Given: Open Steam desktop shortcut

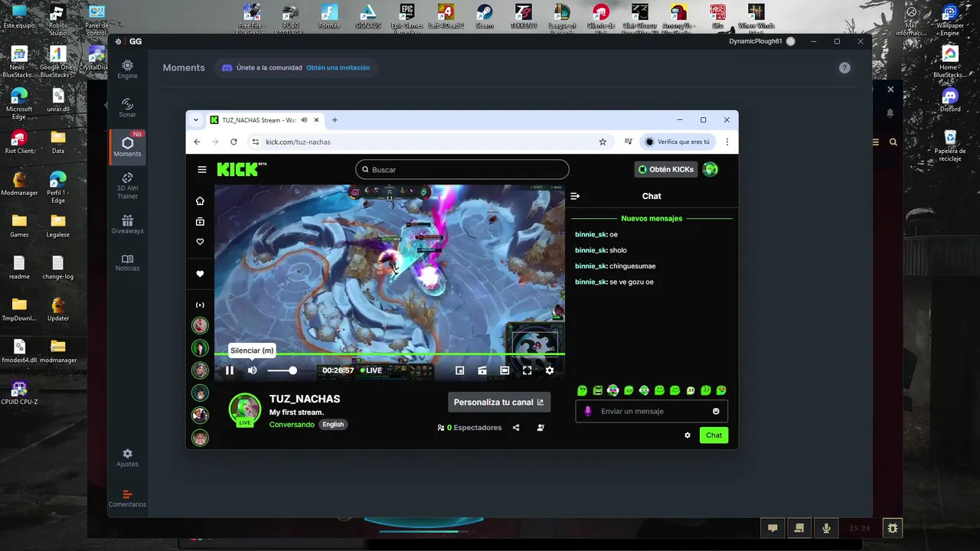Looking at the screenshot, I should coord(485,16).
